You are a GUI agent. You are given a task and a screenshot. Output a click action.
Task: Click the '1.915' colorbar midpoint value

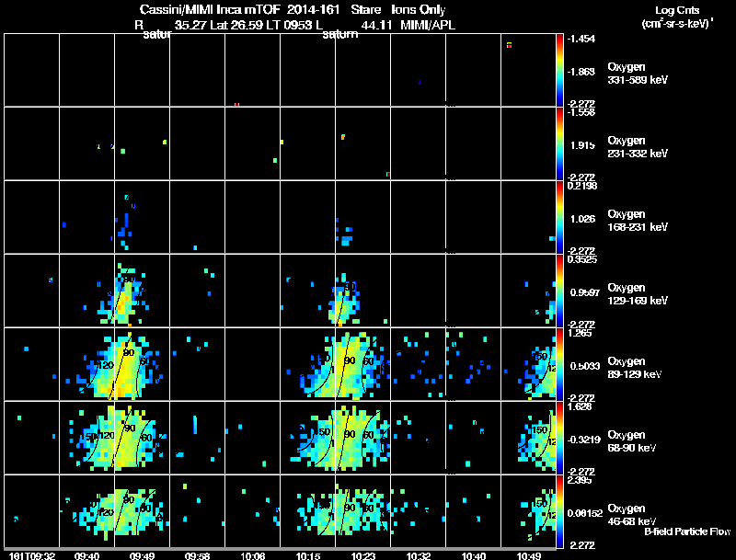pyautogui.click(x=582, y=145)
